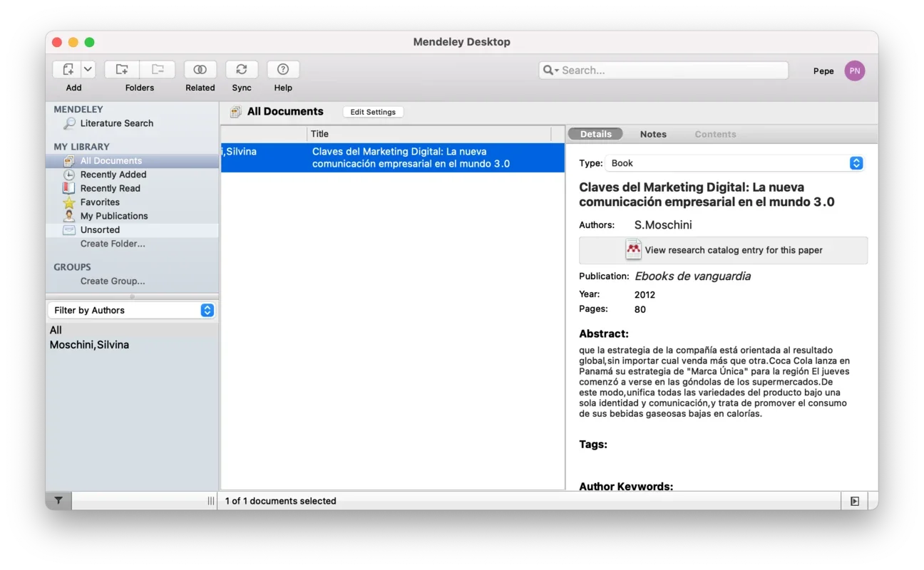The image size is (924, 570).
Task: Click the Recently Read book icon
Action: click(68, 188)
